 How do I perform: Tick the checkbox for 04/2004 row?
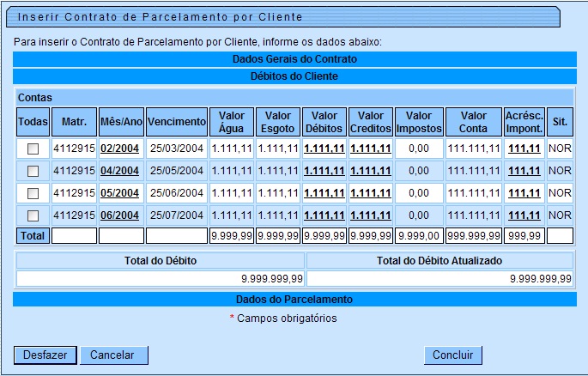[33, 171]
